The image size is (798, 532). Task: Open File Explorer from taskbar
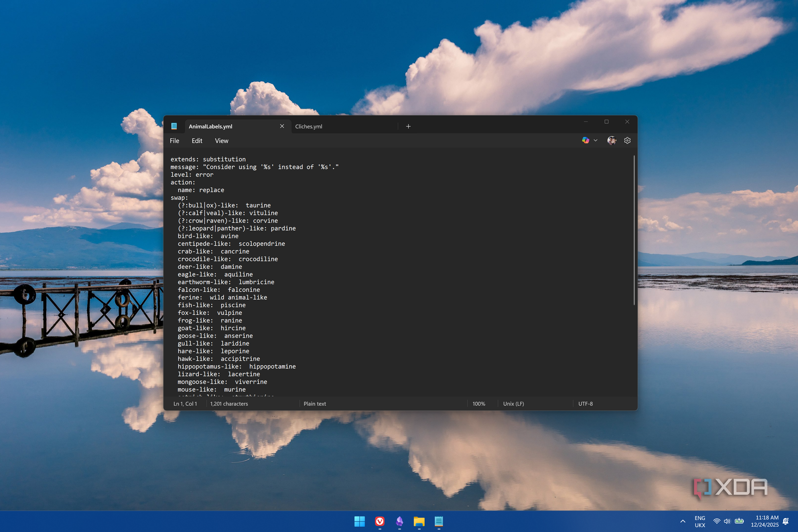click(x=419, y=521)
